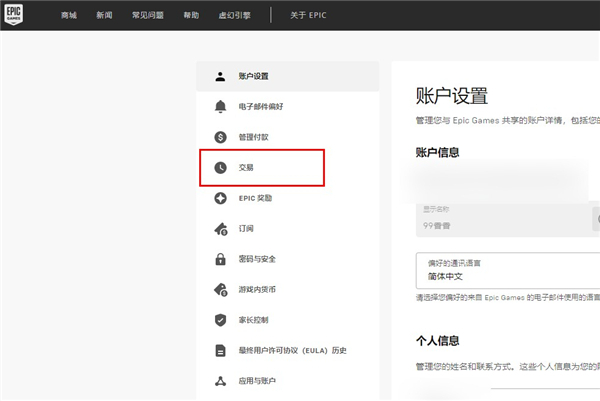Click the dollar icon for 管理付款

click(x=220, y=137)
